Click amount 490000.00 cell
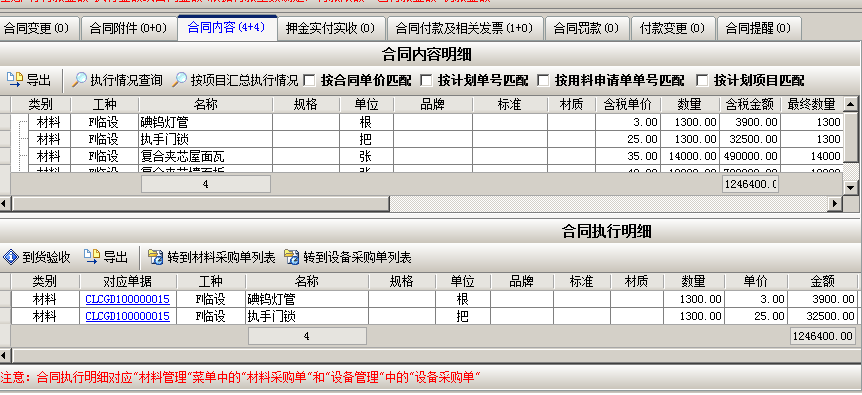The height and width of the screenshot is (395, 862). pyautogui.click(x=750, y=156)
